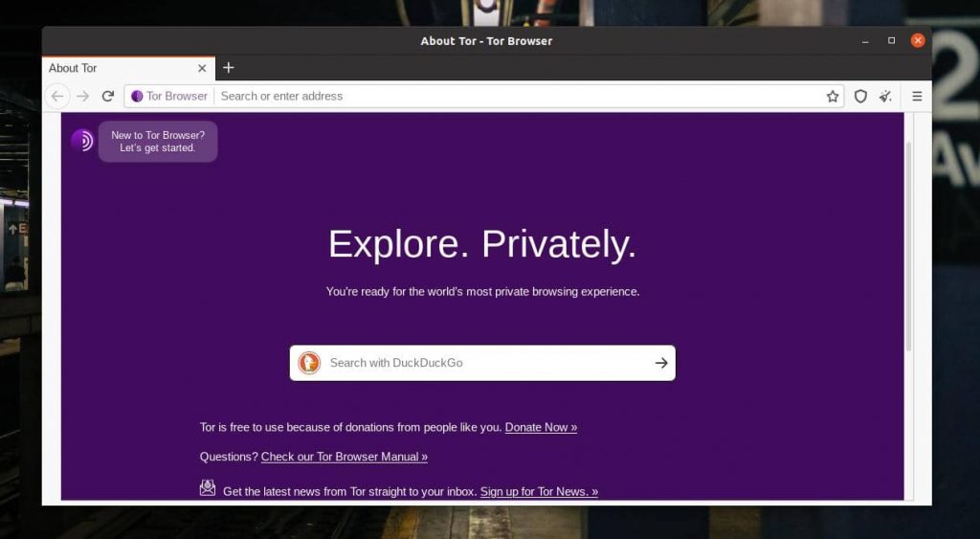This screenshot has height=539, width=980.
Task: Follow the Sign up for Tor News link
Action: coord(539,491)
